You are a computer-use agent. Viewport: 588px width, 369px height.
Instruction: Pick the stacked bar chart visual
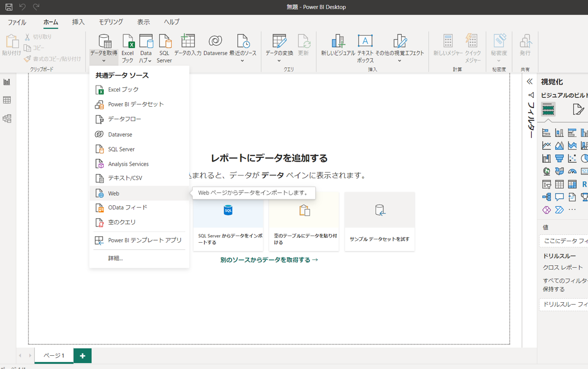click(546, 133)
